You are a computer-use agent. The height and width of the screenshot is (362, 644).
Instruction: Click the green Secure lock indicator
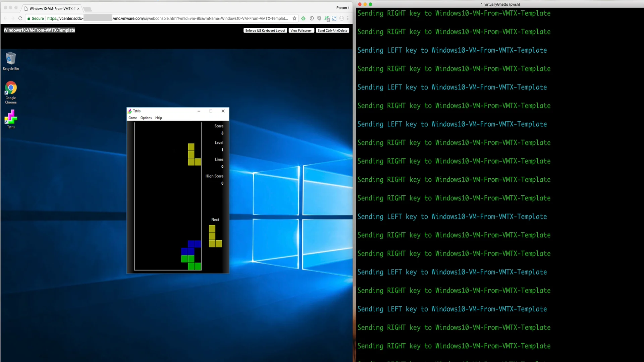click(35, 18)
